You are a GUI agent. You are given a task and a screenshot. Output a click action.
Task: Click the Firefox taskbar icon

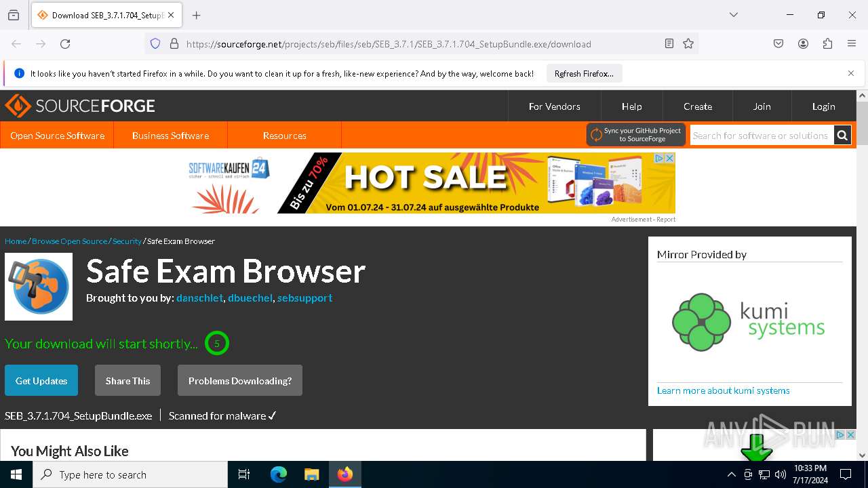tap(345, 474)
